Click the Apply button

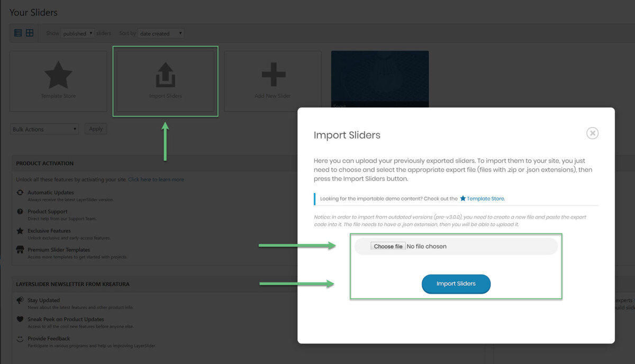coord(95,129)
